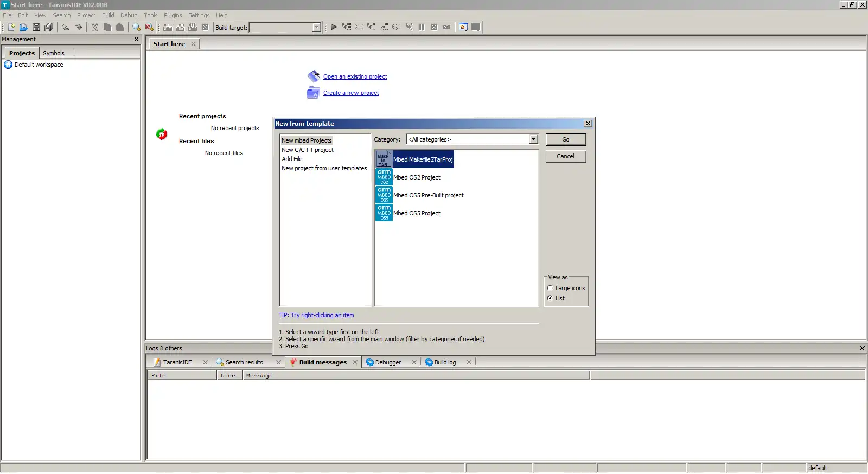868x474 pixels.
Task: Select the Mbed OS5 Project template
Action: tap(408, 213)
